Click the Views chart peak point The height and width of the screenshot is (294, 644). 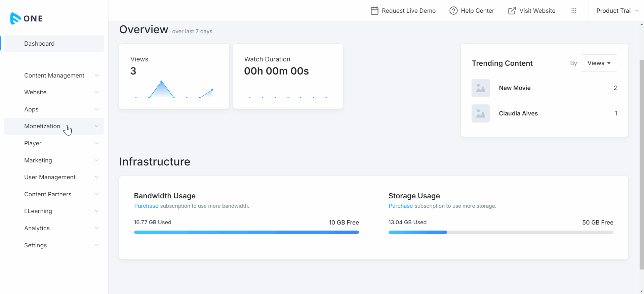pyautogui.click(x=162, y=82)
